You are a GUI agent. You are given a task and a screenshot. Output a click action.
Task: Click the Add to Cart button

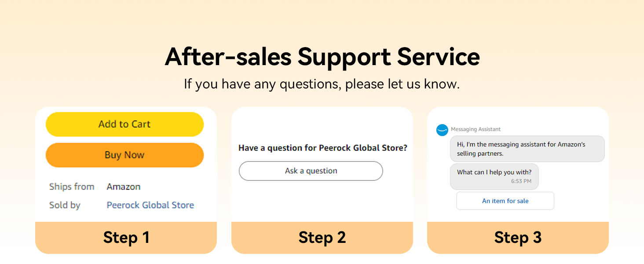tap(124, 124)
